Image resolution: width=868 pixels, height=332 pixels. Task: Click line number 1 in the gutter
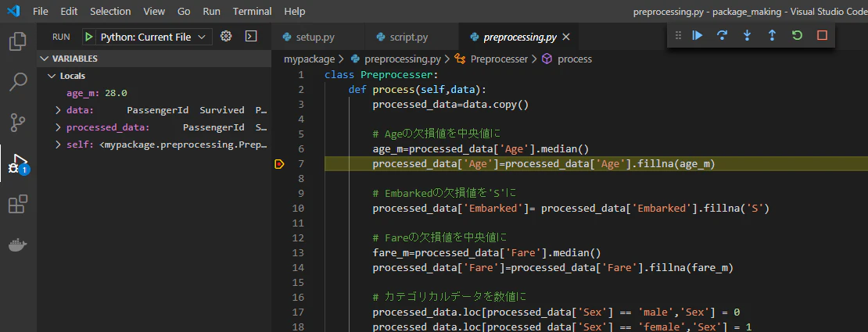point(300,75)
